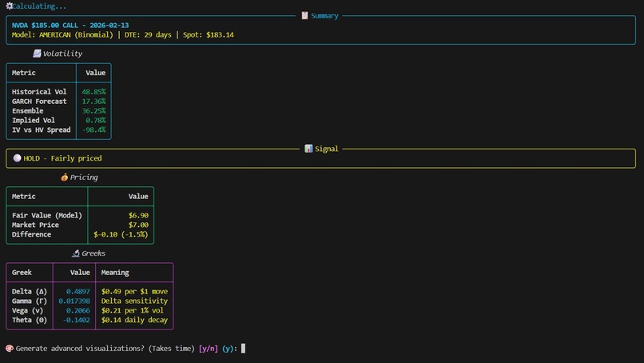This screenshot has width=644, height=363.
Task: Click Ensemble value 36.25%
Action: point(93,110)
